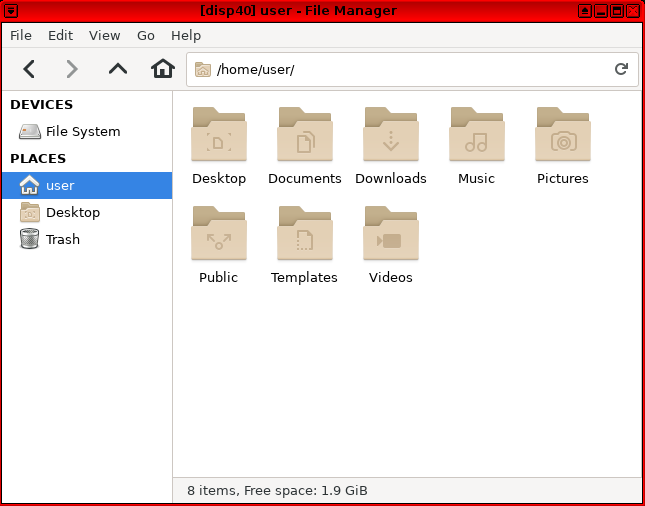Click the /home/user/ location path field

400,69
